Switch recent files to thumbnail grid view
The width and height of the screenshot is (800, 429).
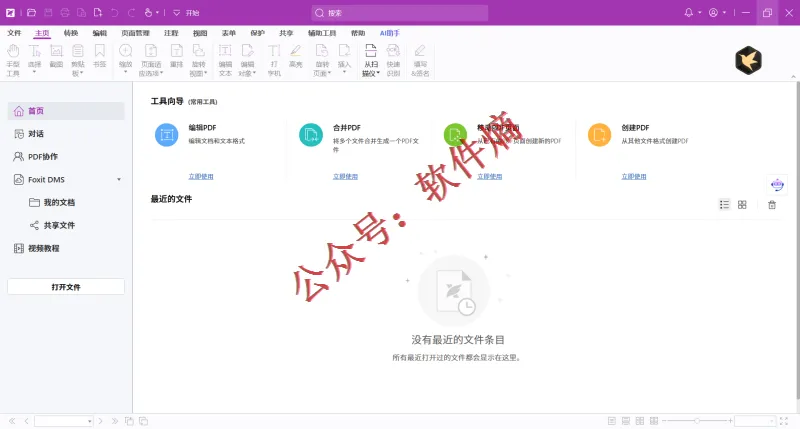pos(742,205)
